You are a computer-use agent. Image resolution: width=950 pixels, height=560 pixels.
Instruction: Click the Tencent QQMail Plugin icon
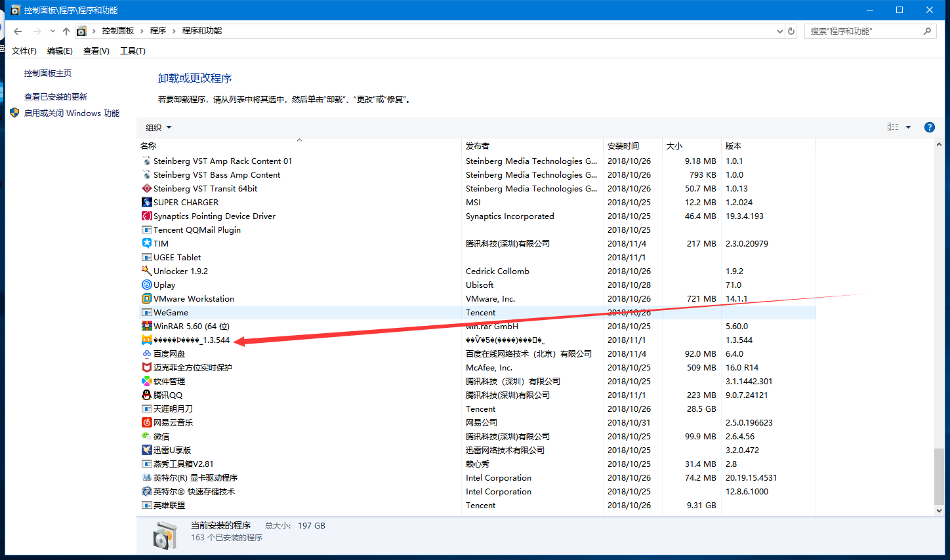pyautogui.click(x=147, y=230)
